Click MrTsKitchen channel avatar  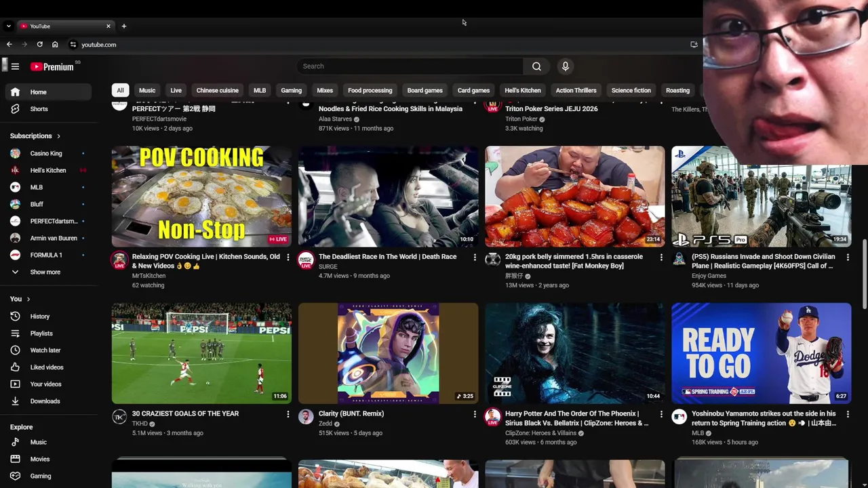pyautogui.click(x=119, y=260)
